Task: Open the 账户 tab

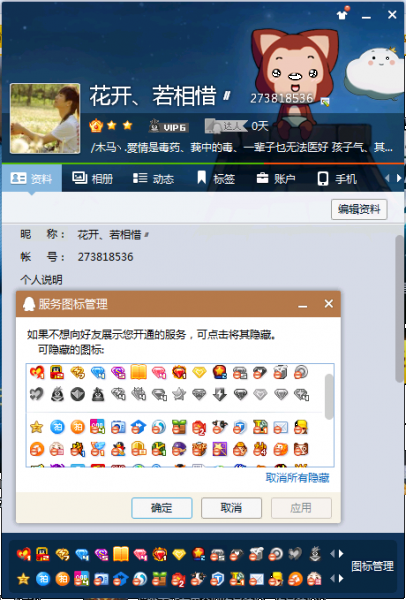Action: coord(276,178)
